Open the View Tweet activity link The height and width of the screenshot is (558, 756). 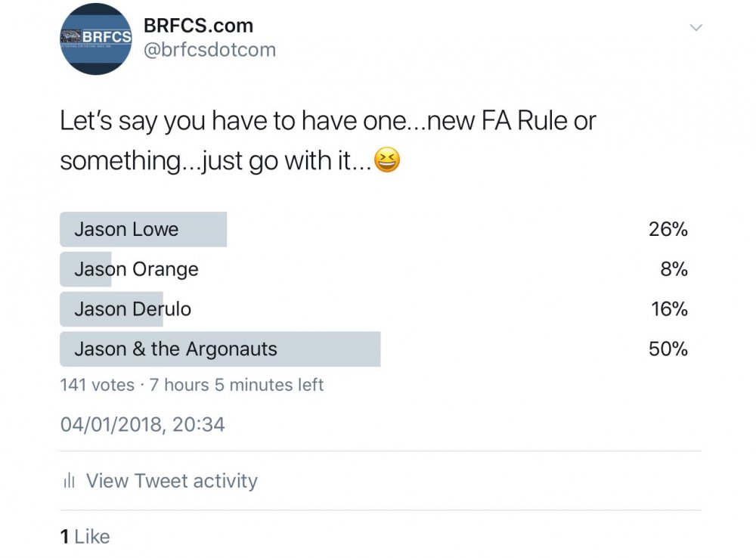click(x=172, y=481)
